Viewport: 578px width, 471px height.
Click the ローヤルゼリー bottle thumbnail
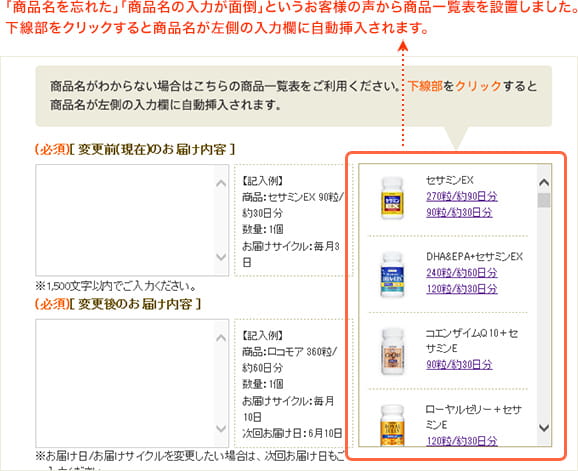392,426
